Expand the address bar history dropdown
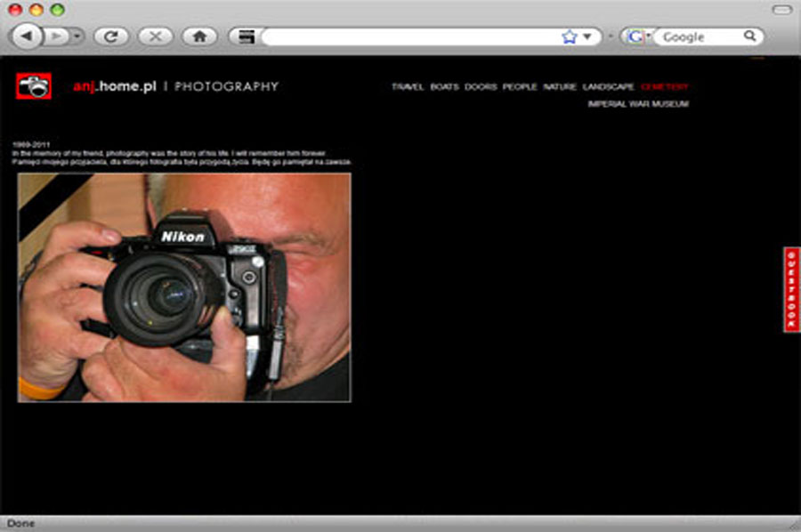Viewport: 801px width, 532px height. click(x=587, y=36)
